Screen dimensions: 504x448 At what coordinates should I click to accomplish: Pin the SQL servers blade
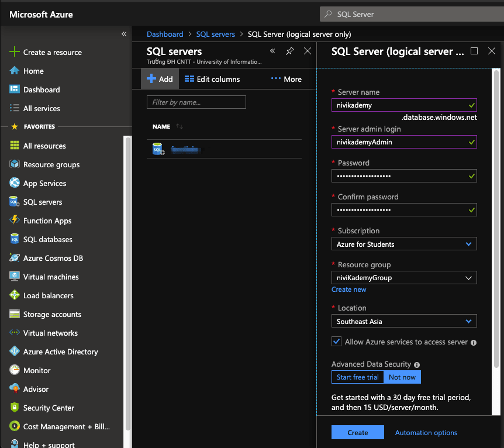click(x=290, y=51)
